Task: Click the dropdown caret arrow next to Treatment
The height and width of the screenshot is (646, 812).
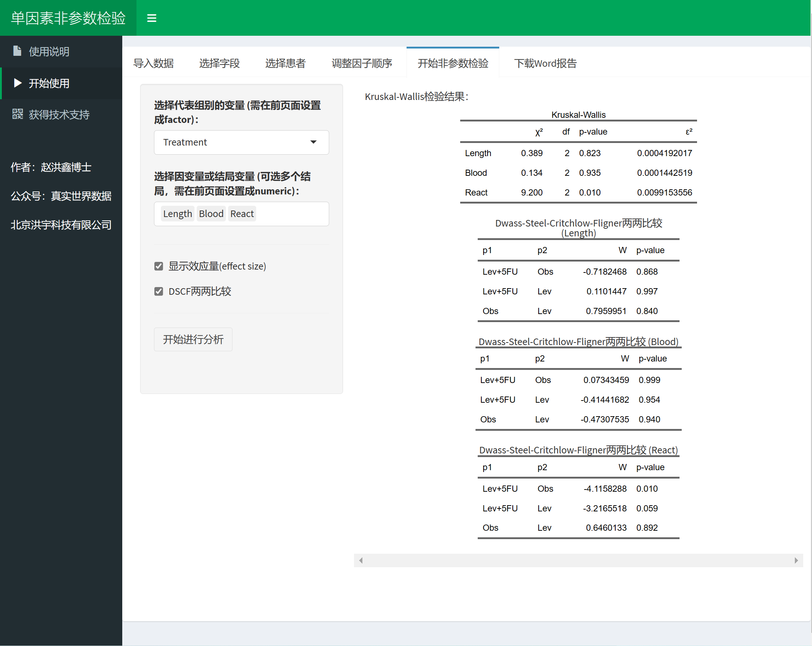Action: (x=313, y=142)
